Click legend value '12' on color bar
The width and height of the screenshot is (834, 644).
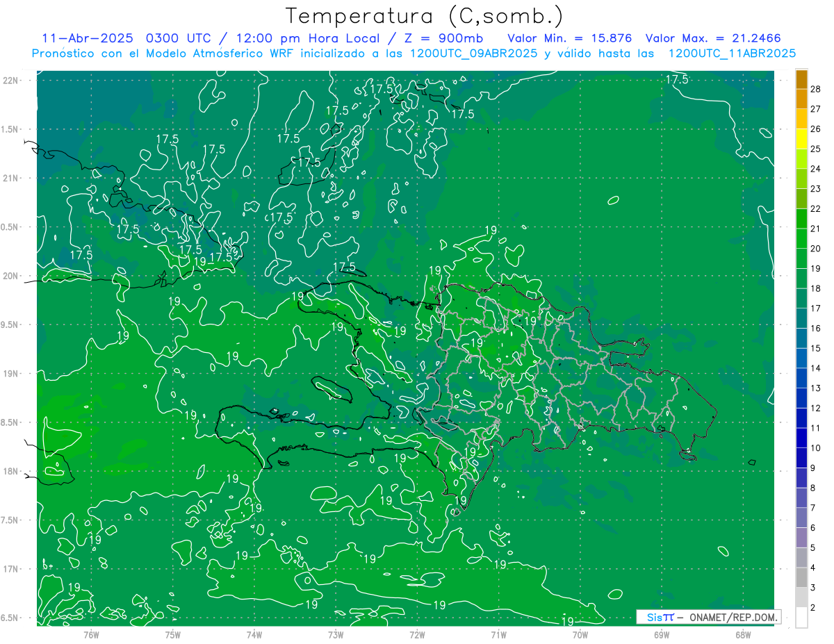(816, 408)
